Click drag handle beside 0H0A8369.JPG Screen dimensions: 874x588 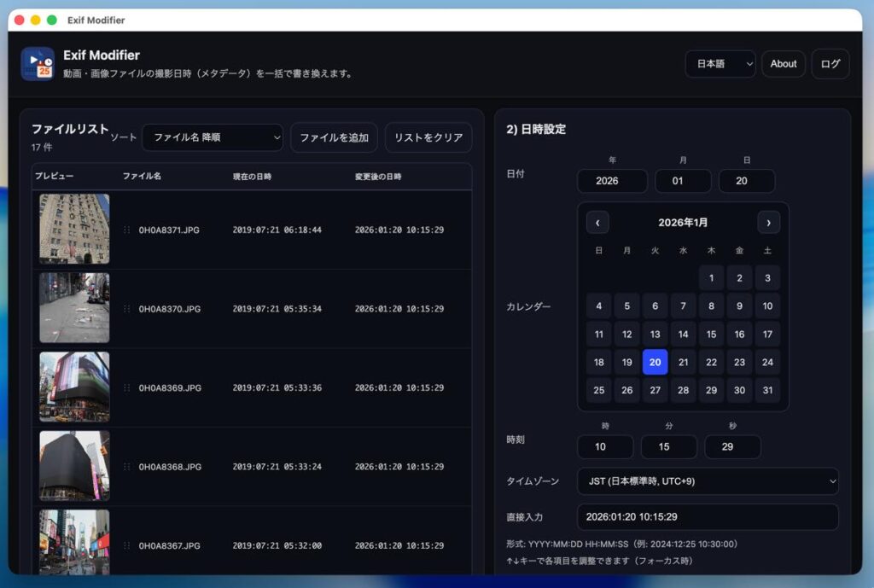(x=127, y=387)
